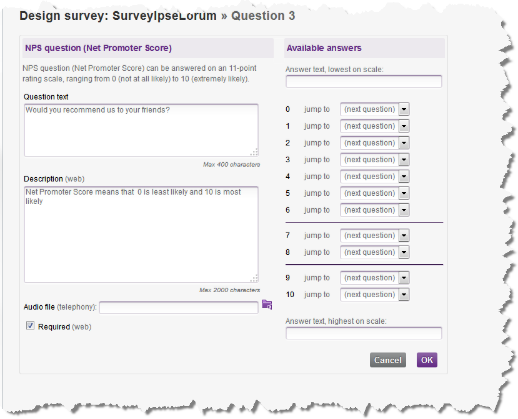
Task: Expand the jump to dropdown for answer 6
Action: coord(375,210)
